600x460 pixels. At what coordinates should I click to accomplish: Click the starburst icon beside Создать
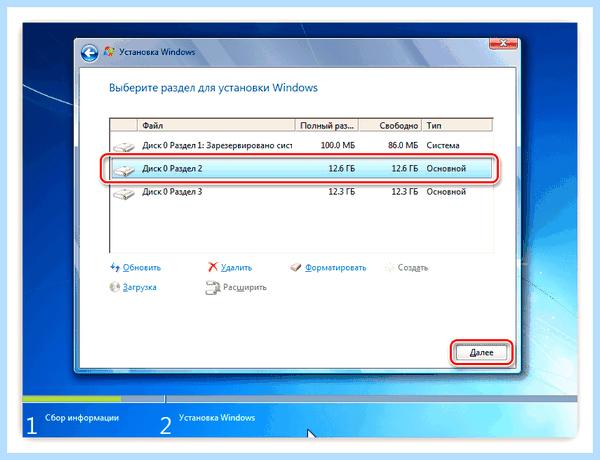(390, 268)
